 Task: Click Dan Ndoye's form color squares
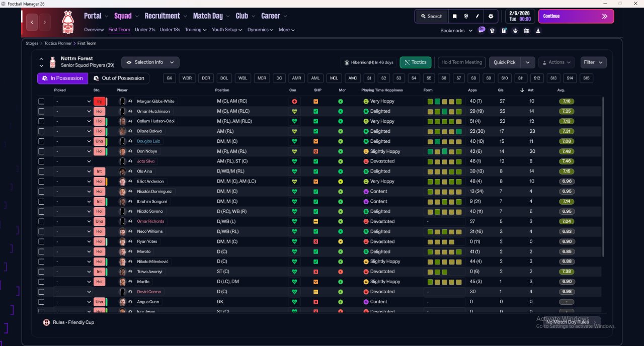coord(444,151)
